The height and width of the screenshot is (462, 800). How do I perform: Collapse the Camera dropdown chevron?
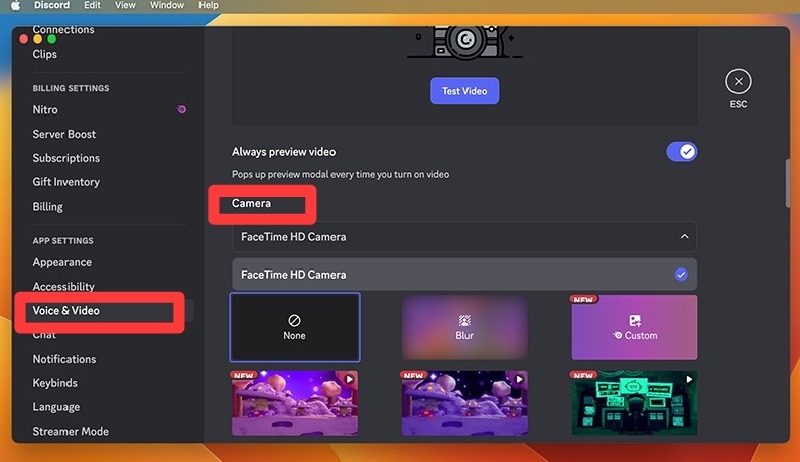point(684,237)
